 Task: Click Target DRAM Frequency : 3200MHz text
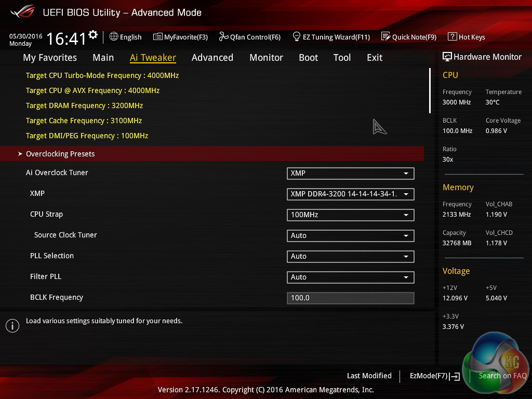84,105
